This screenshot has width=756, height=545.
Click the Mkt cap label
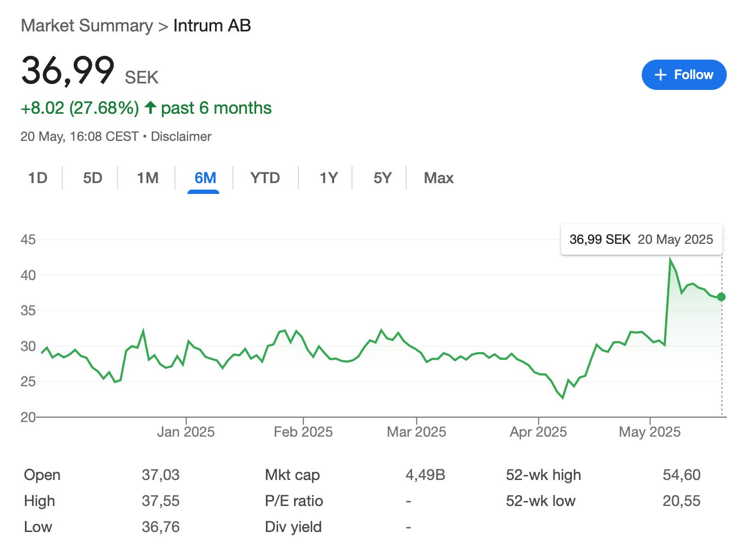[292, 475]
